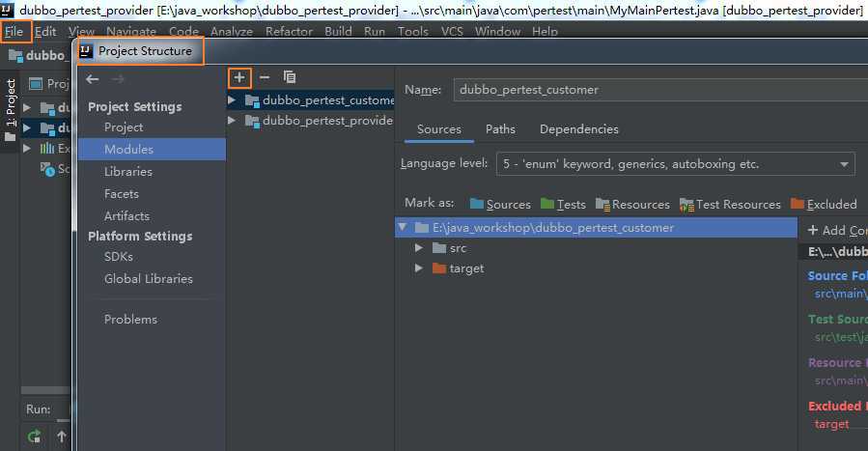Image resolution: width=868 pixels, height=451 pixels.
Task: Mark folder as Resources
Action: [x=632, y=204]
